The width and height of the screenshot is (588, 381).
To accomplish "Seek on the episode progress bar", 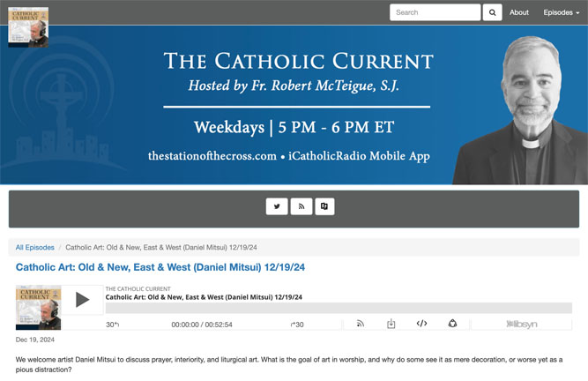I will coord(339,308).
